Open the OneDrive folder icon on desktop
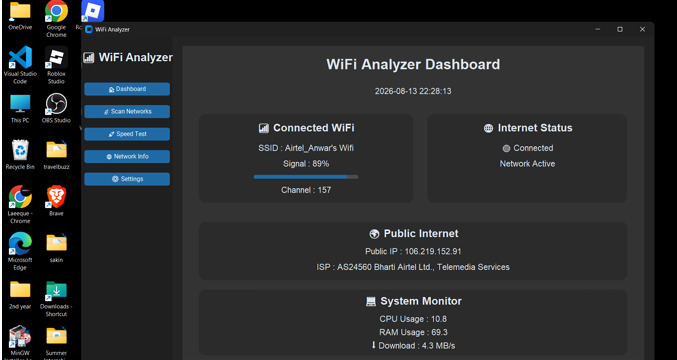Image resolution: width=677 pixels, height=360 pixels. 20,12
